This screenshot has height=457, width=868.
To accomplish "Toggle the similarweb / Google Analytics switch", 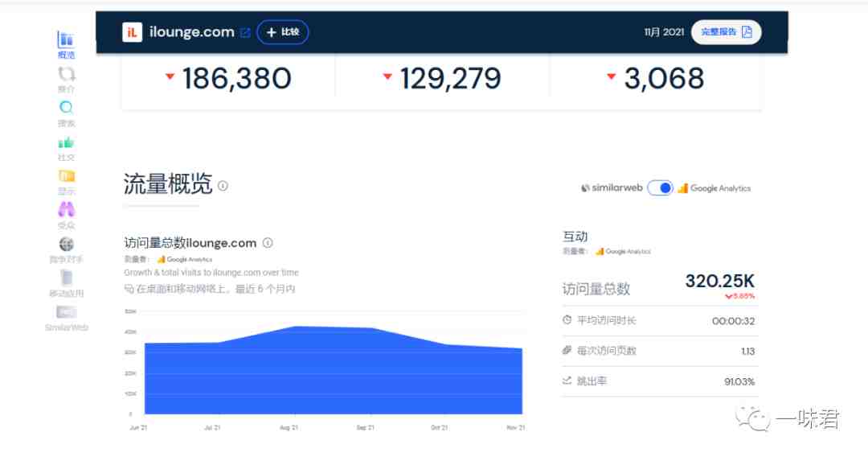I will point(660,187).
